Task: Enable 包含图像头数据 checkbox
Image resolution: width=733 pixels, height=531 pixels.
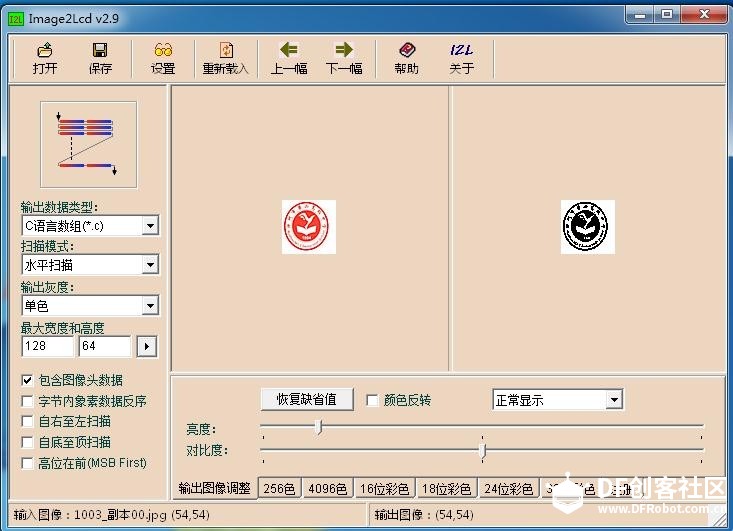Action: point(28,380)
